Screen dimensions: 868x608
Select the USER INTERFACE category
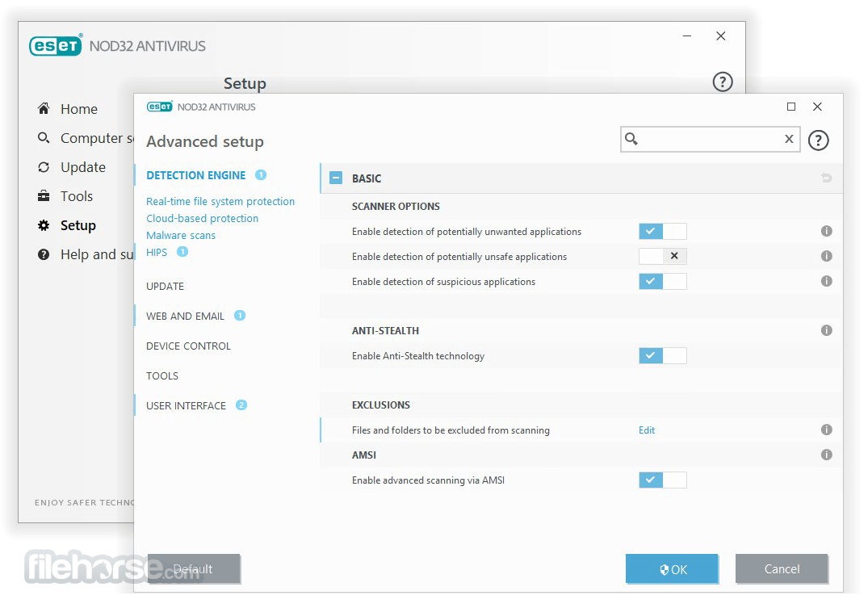tap(186, 406)
